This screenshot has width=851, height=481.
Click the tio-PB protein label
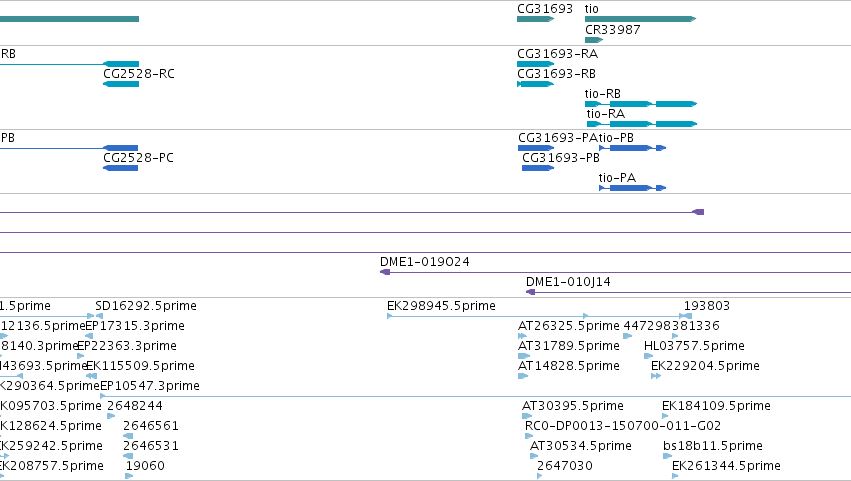(x=616, y=138)
